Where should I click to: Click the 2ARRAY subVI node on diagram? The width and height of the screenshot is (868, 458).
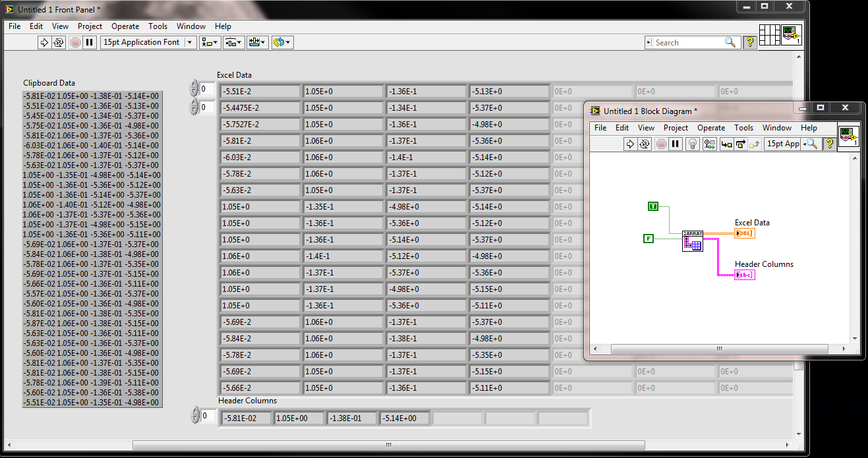click(692, 241)
